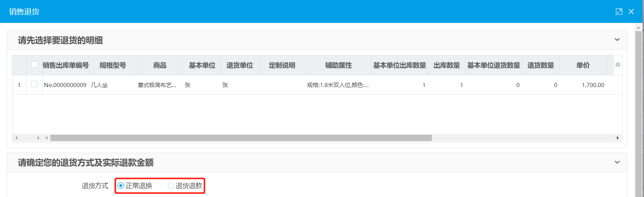Click the far-left scroll arrow in the frozen columns area

[x=17, y=138]
